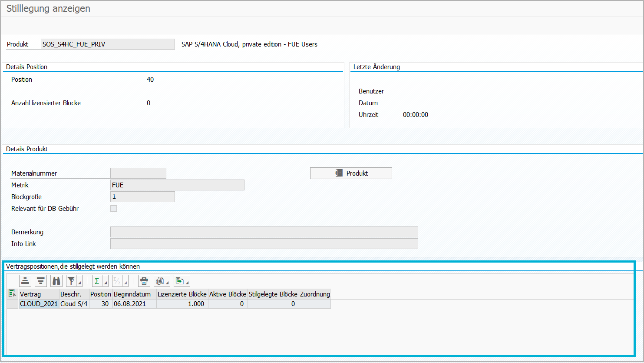Viewport: 644px width, 363px height.
Task: Click the date cell 06.08.2021
Action: (x=135, y=304)
